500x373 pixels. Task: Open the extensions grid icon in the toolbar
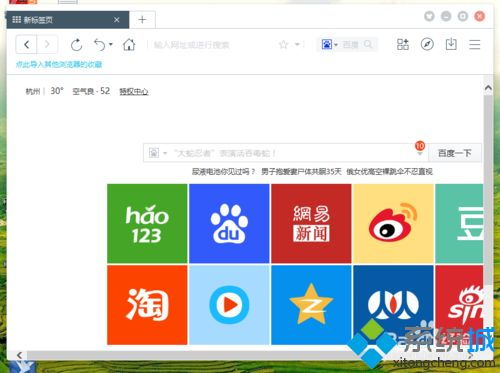tap(403, 44)
